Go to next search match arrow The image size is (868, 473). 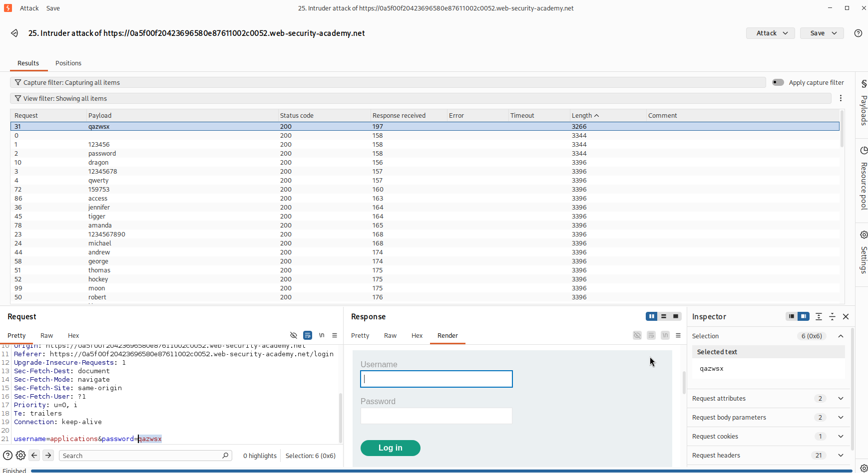[x=48, y=455]
